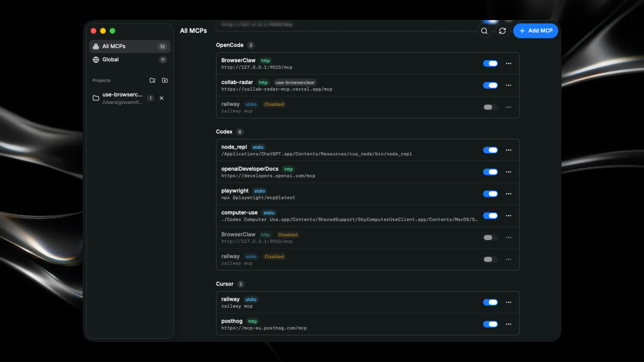Turn off the collab-radar switch

coord(490,85)
